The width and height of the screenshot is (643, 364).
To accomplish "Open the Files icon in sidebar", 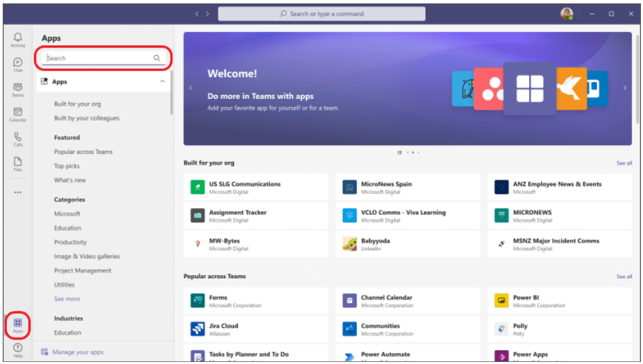I will pyautogui.click(x=18, y=163).
